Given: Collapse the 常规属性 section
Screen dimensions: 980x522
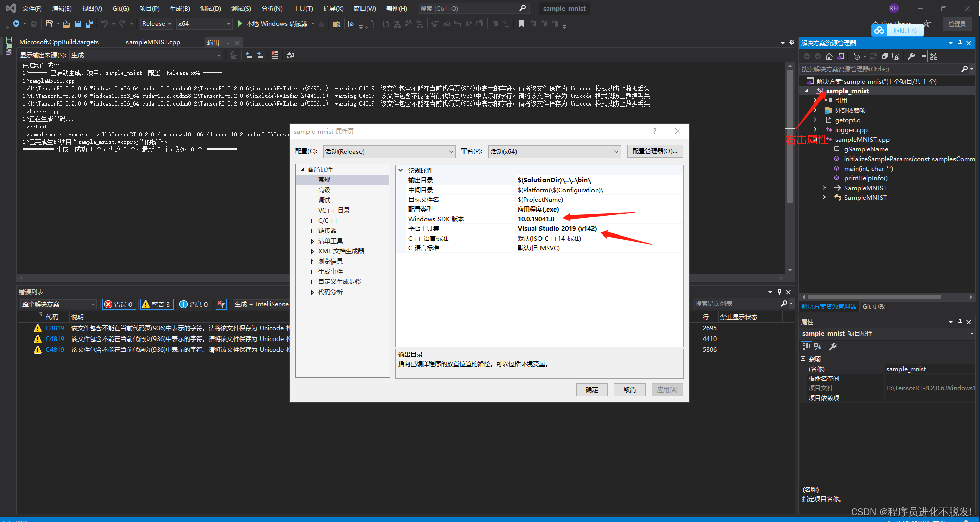Looking at the screenshot, I should (401, 170).
